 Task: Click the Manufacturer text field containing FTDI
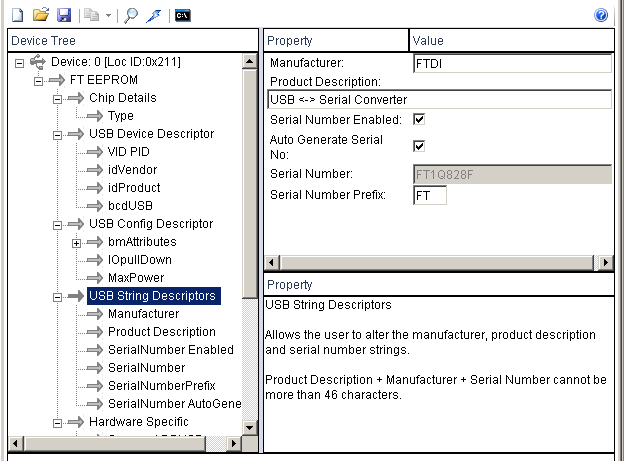tap(510, 63)
